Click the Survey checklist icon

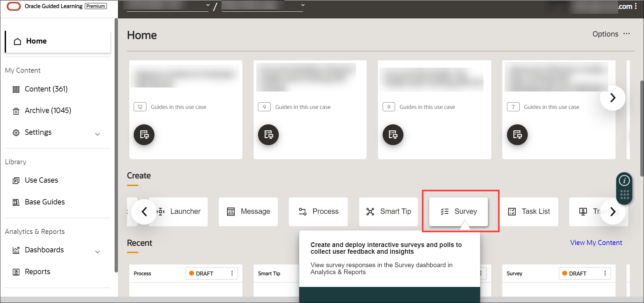pos(445,211)
